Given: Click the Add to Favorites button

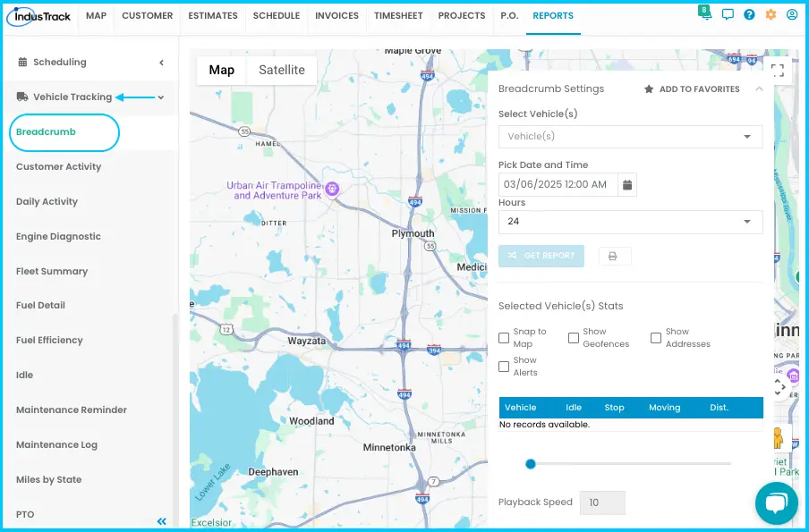Looking at the screenshot, I should click(x=692, y=89).
